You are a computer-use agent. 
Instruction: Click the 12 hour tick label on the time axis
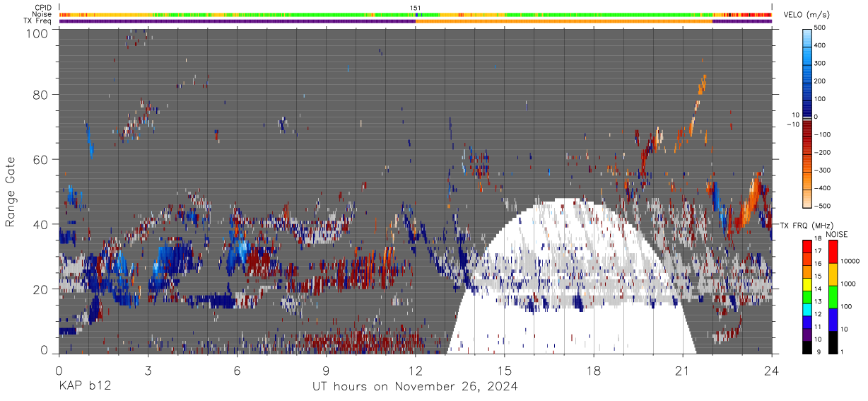416,371
